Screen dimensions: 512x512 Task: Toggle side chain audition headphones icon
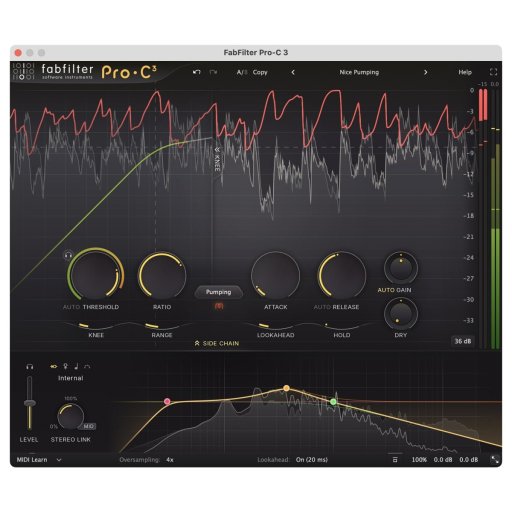coord(30,367)
